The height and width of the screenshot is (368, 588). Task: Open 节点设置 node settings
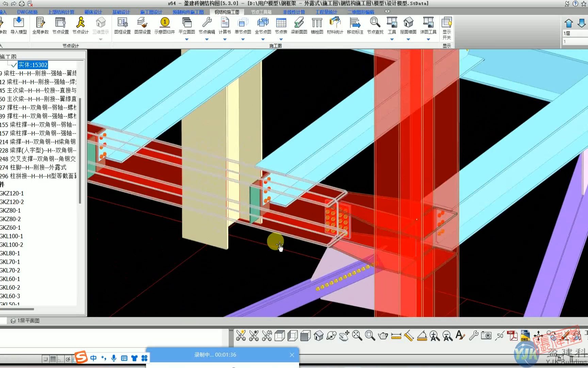point(61,26)
